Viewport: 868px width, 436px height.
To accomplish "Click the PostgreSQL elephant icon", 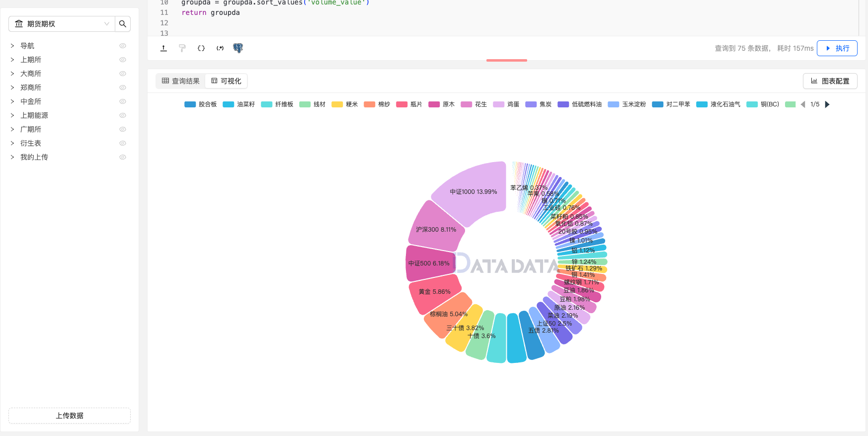I will [238, 48].
